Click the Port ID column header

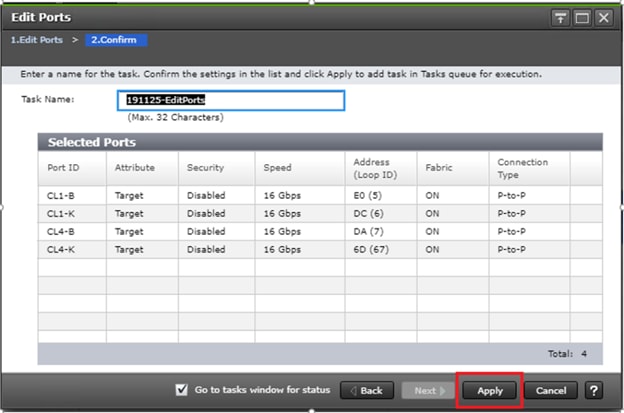(x=72, y=168)
